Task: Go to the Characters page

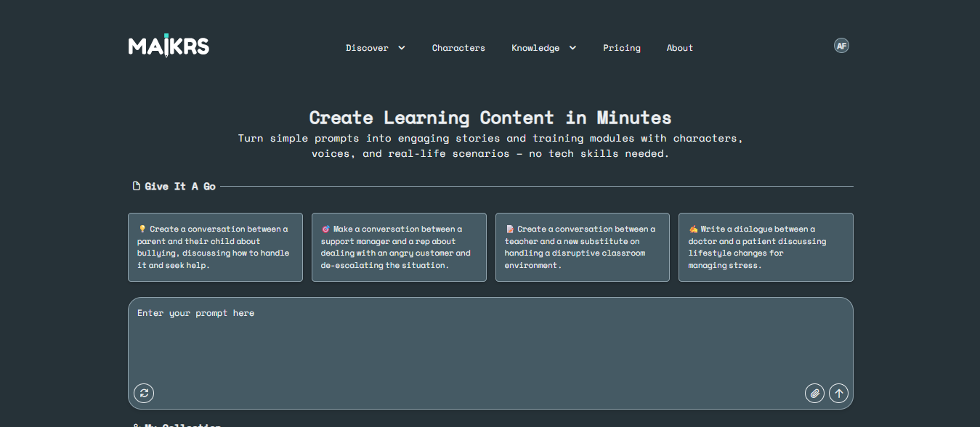Action: pos(458,48)
